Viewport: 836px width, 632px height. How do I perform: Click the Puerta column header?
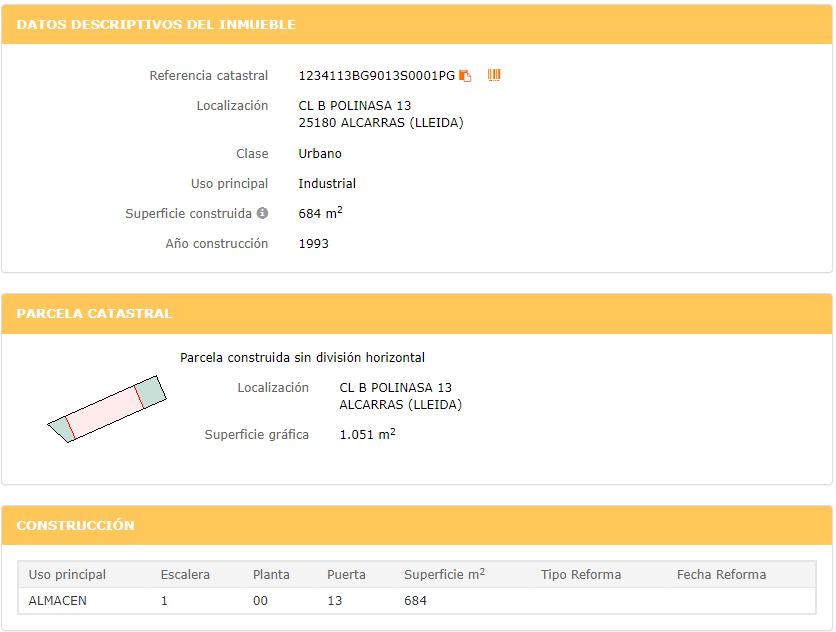(346, 575)
